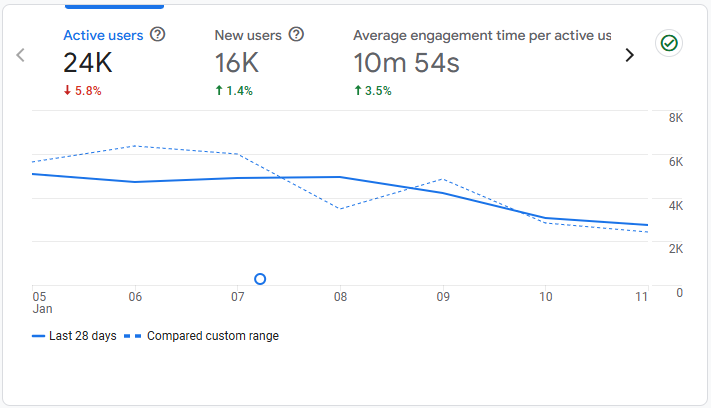Click the help icon beside Active users
This screenshot has width=711, height=408.
[x=157, y=35]
